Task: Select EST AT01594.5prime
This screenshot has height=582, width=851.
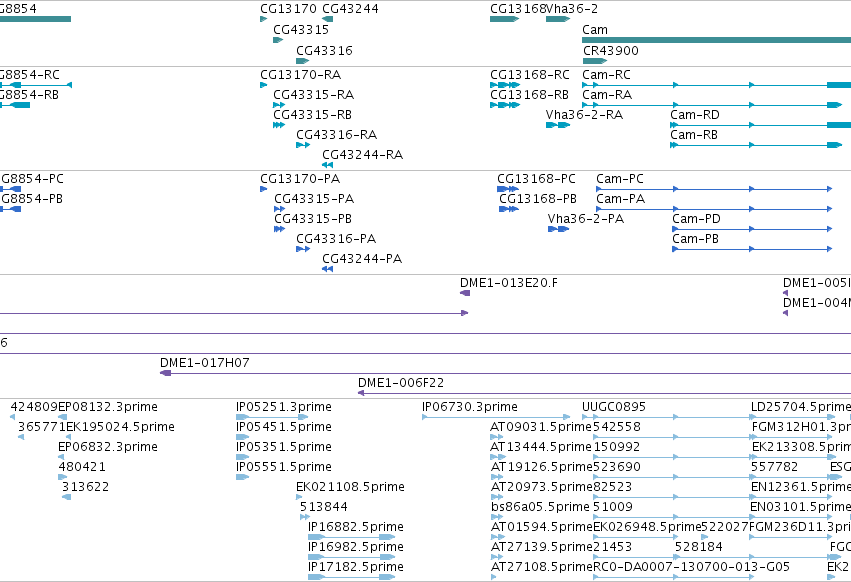Action: (x=497, y=537)
